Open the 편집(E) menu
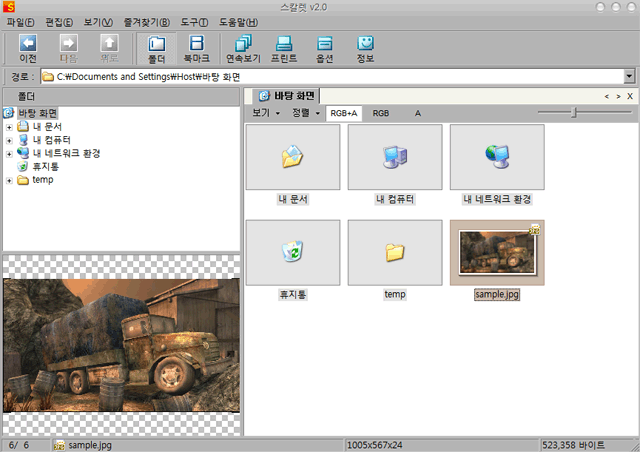640x452 pixels. [59, 22]
